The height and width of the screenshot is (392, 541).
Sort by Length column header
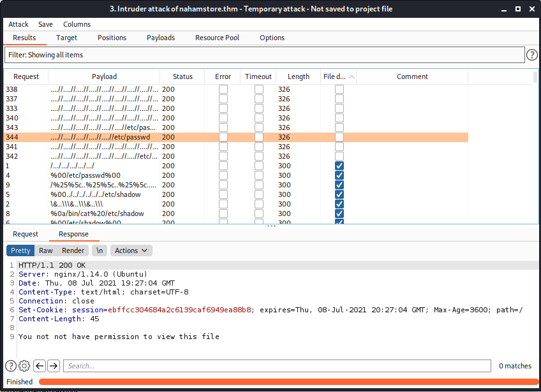click(x=299, y=76)
